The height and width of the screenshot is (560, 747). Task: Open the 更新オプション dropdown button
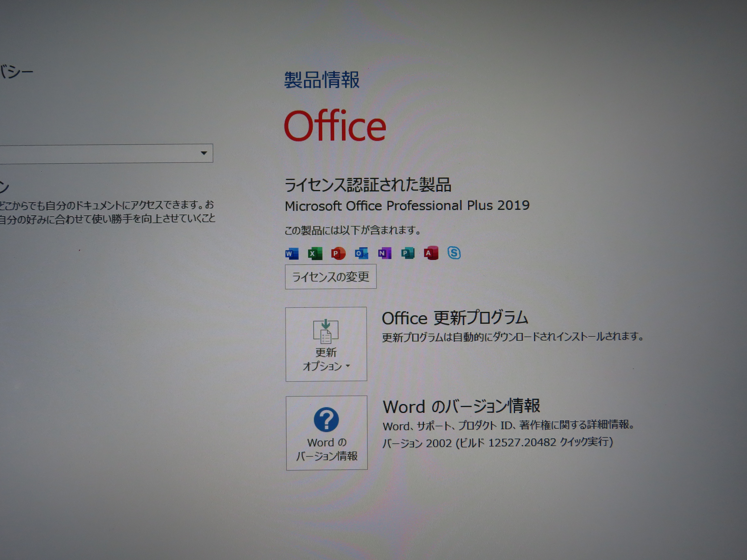[326, 344]
